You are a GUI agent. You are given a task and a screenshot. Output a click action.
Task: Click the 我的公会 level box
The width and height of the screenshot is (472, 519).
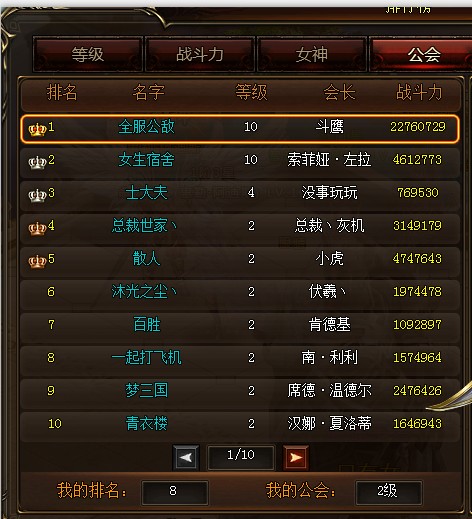pos(389,492)
